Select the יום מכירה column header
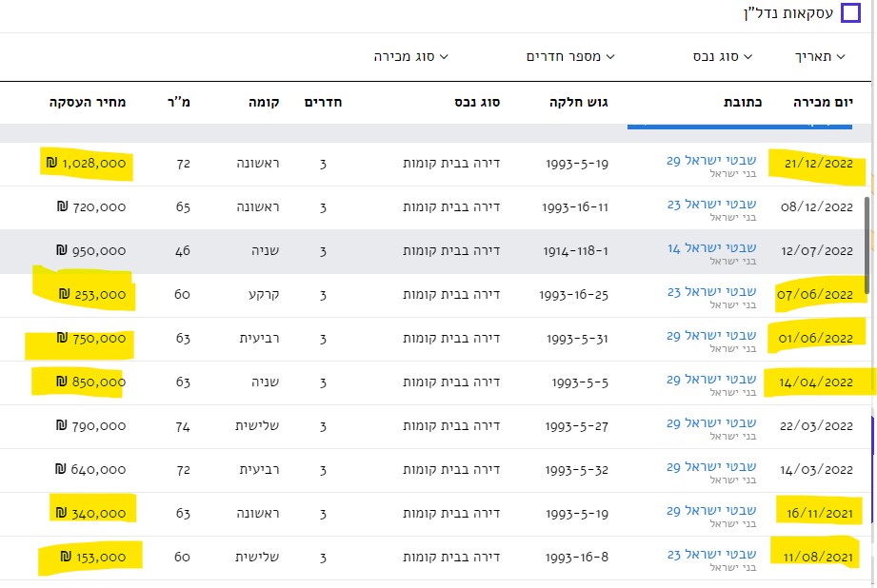 824,103
